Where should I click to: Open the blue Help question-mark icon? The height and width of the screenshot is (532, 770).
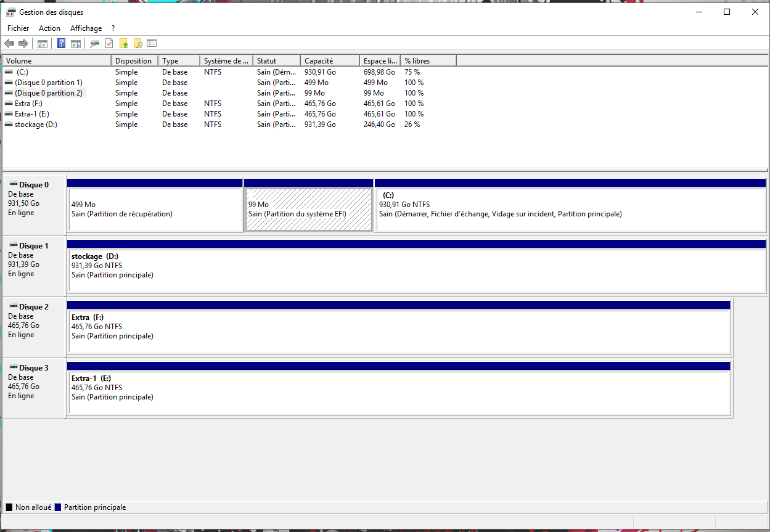(x=62, y=43)
